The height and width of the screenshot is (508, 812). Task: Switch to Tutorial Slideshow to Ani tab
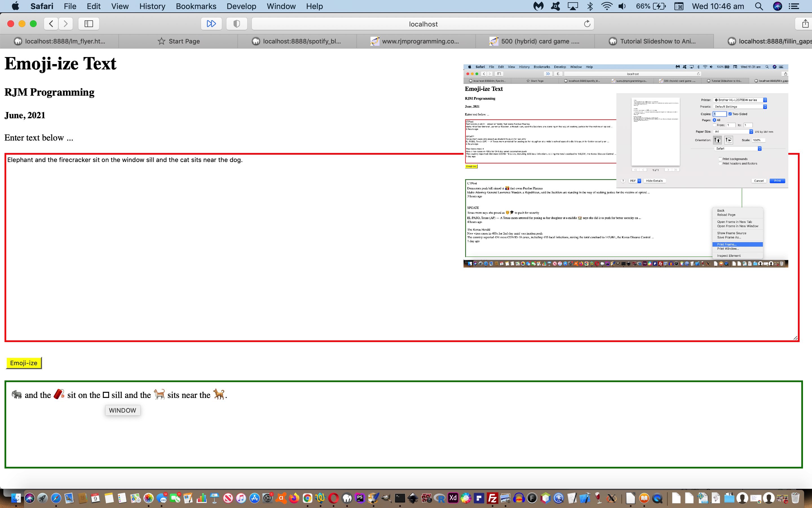click(654, 41)
